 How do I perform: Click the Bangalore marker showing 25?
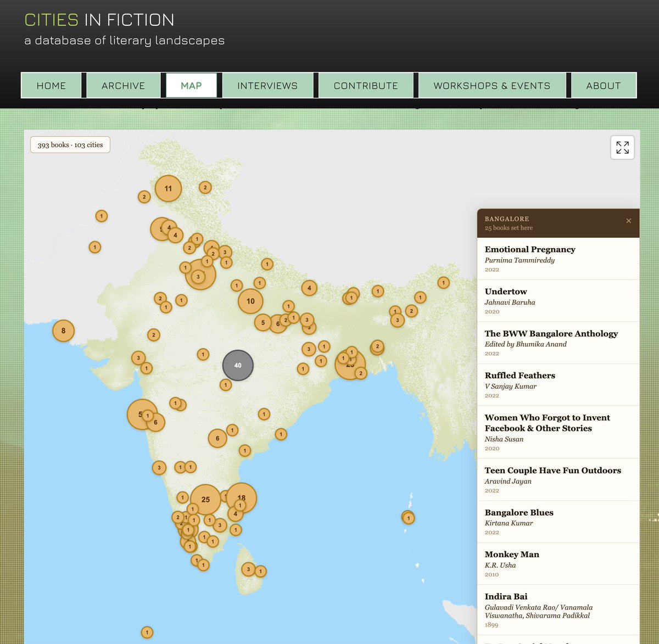(205, 500)
